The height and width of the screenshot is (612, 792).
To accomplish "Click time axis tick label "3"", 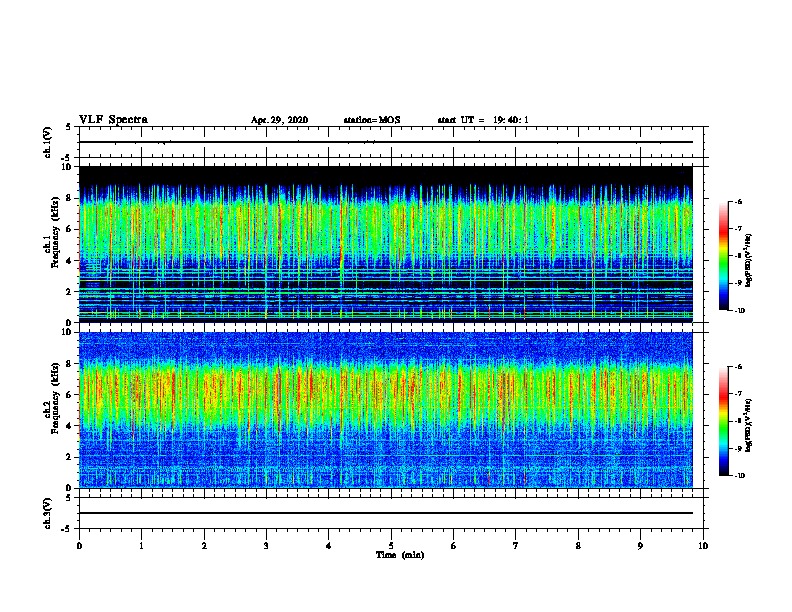I will click(x=266, y=546).
